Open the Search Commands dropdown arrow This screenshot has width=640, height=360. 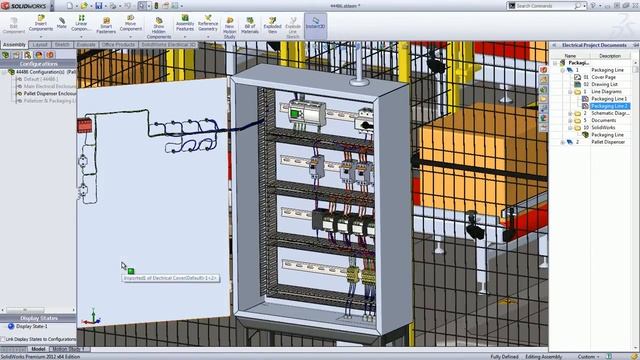[584, 6]
